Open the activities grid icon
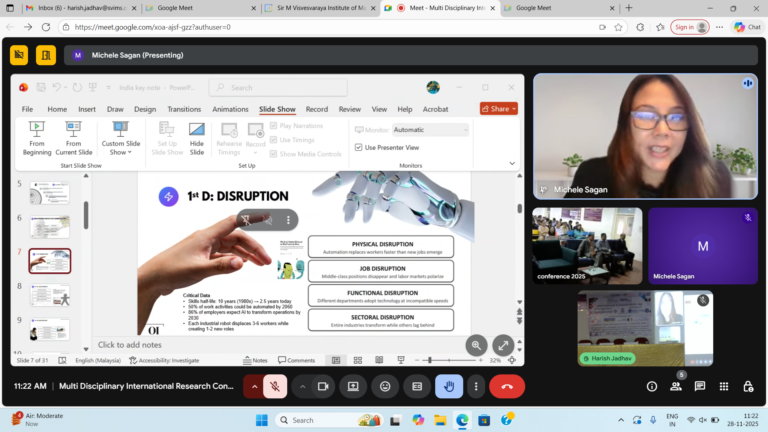 coord(724,386)
